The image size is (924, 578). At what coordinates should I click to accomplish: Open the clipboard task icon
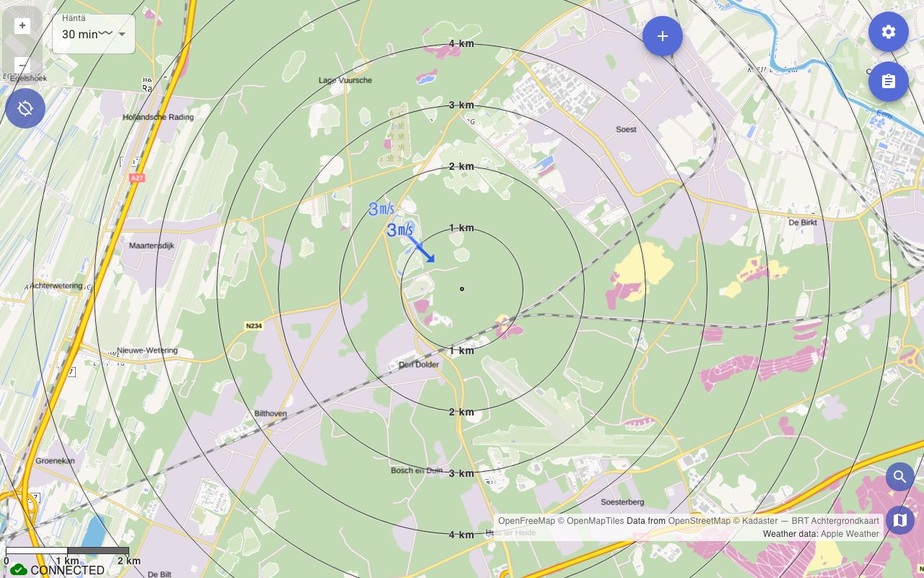(x=889, y=81)
